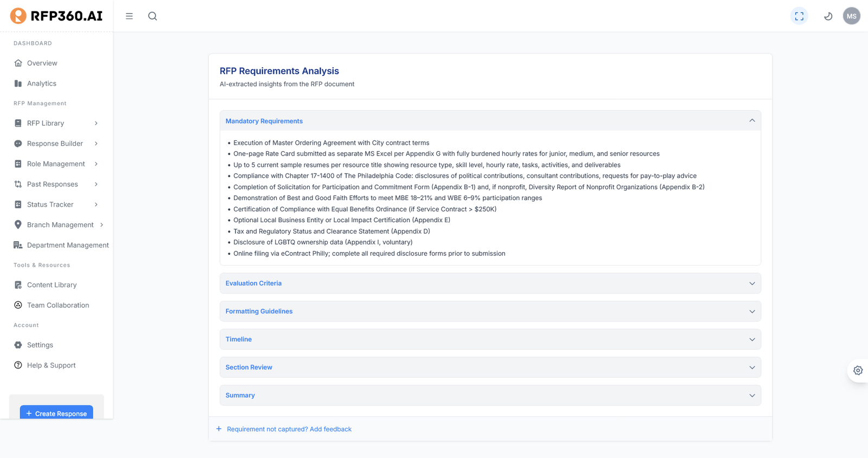868x458 pixels.
Task: Click the Analytics icon in sidebar
Action: pos(18,83)
